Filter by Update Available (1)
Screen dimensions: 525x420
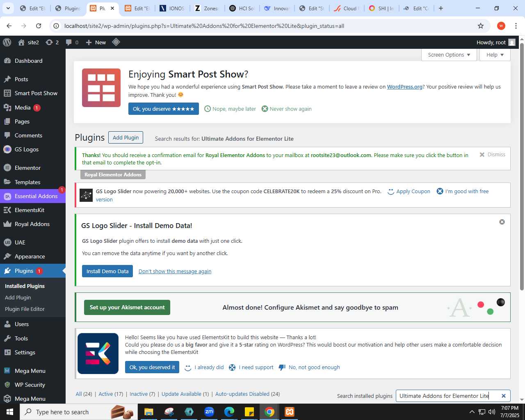[185, 394]
